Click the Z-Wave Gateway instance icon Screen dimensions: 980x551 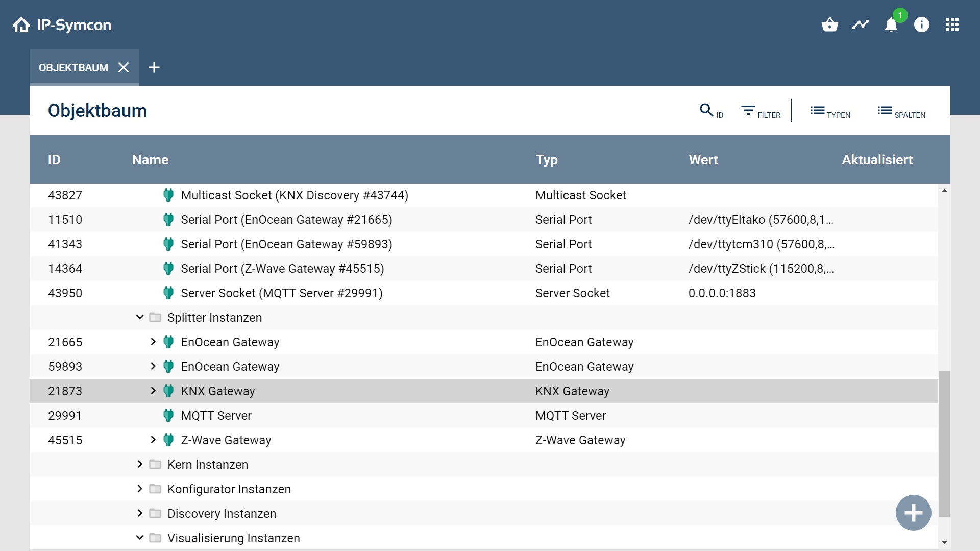tap(168, 440)
